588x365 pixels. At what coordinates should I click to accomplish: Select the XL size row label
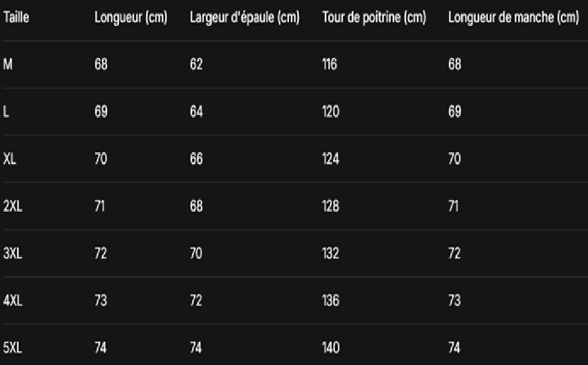point(10,159)
